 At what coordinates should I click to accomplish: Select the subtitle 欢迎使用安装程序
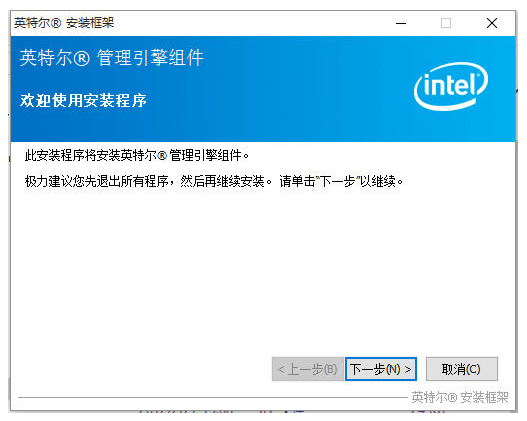(83, 100)
